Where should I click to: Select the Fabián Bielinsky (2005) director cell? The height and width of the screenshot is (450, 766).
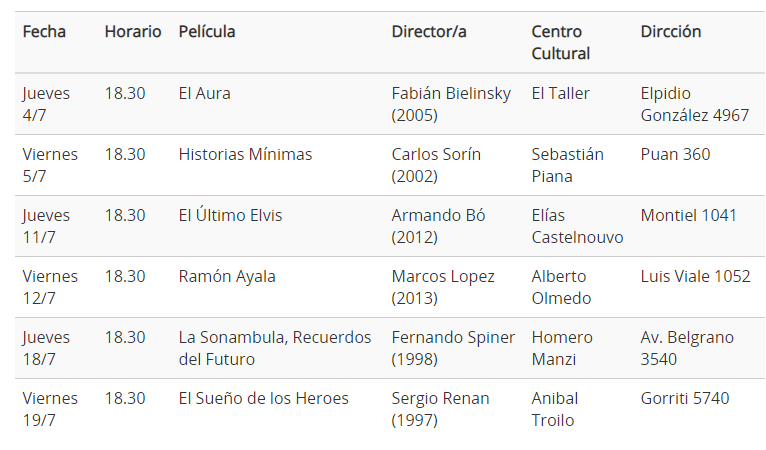click(x=451, y=104)
